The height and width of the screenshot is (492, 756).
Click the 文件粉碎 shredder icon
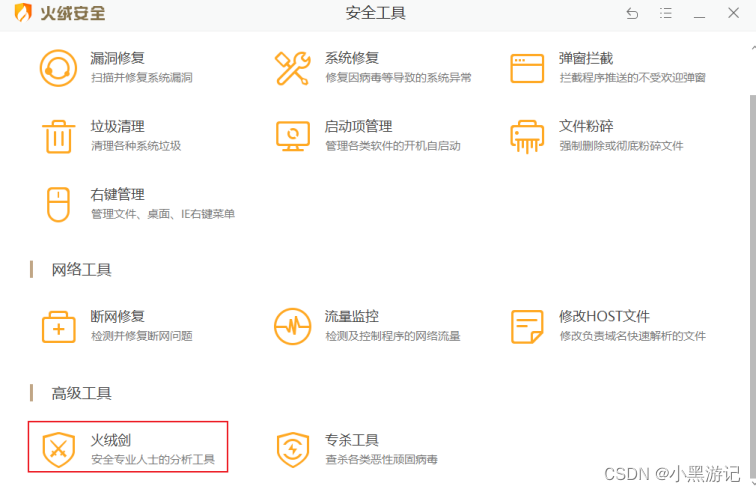point(527,137)
